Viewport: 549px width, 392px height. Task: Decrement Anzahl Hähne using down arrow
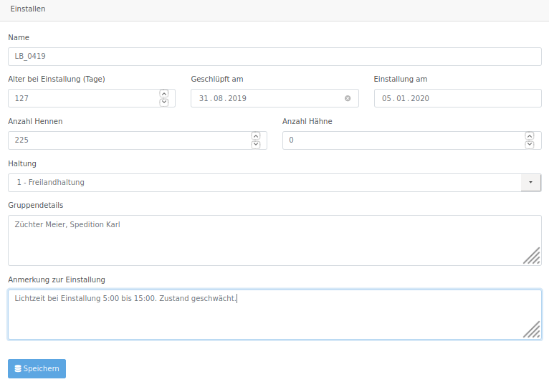[530, 144]
